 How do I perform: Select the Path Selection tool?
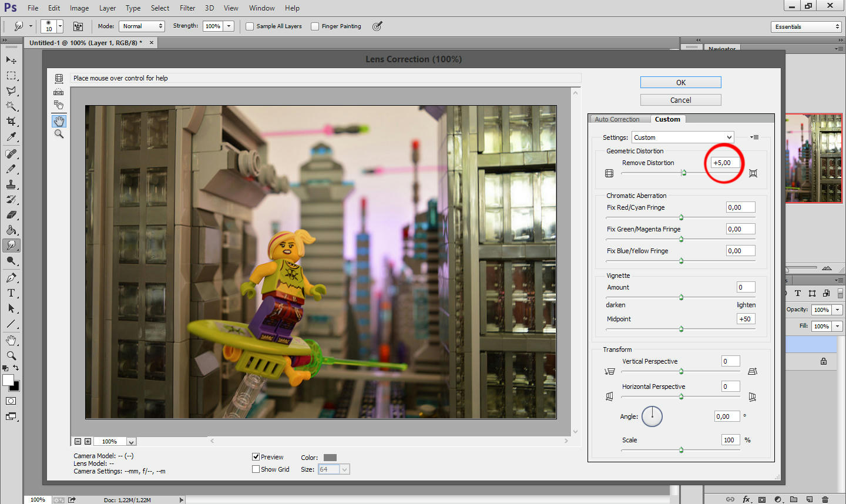pos(11,308)
